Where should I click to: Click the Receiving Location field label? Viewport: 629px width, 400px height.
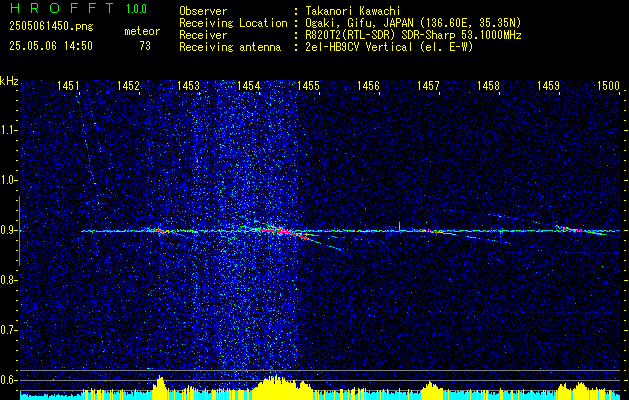(233, 23)
